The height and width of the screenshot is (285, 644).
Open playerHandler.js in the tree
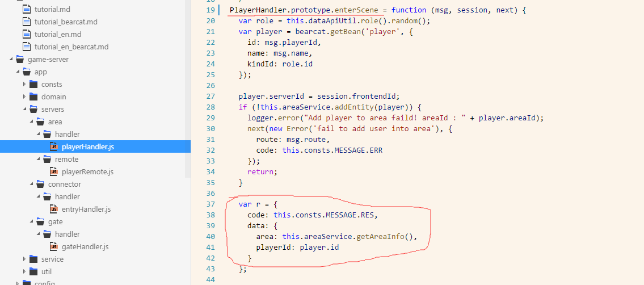88,146
